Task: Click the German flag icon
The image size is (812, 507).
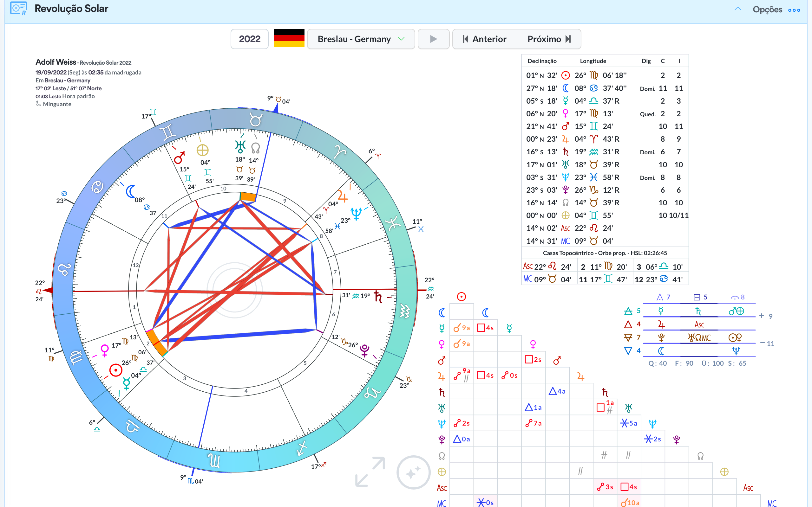Action: pyautogui.click(x=289, y=39)
